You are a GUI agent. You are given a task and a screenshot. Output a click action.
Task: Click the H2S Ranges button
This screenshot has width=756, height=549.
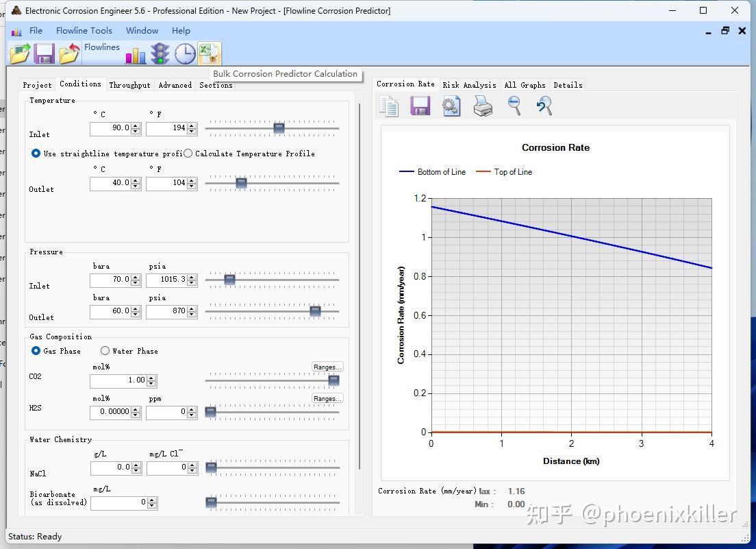click(327, 398)
